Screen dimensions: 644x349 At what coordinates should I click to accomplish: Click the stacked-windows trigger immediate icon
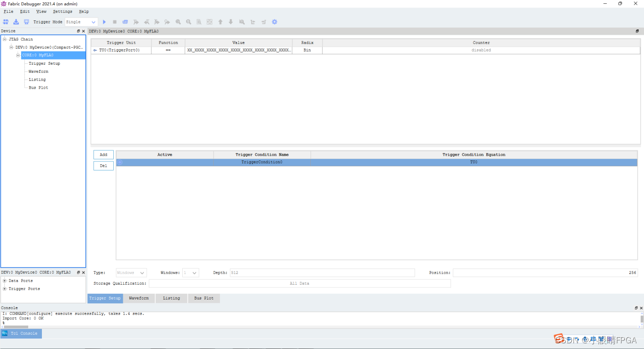click(x=125, y=22)
